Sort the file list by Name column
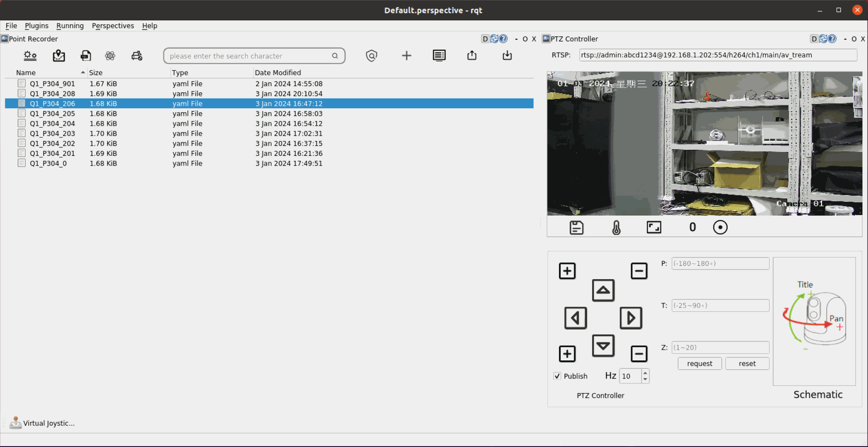Screen dimensions: 868x447 (26, 73)
